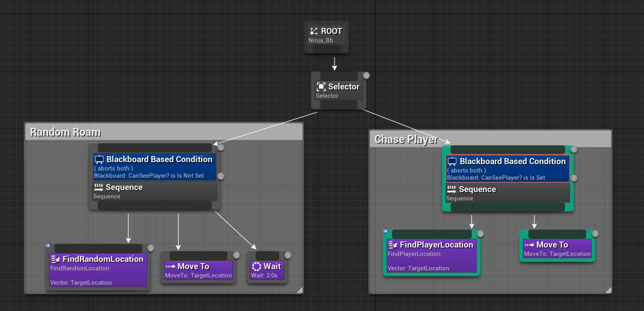Click Vector: TargetLocation text under FindRandomLocation
The height and width of the screenshot is (311, 644).
[81, 283]
